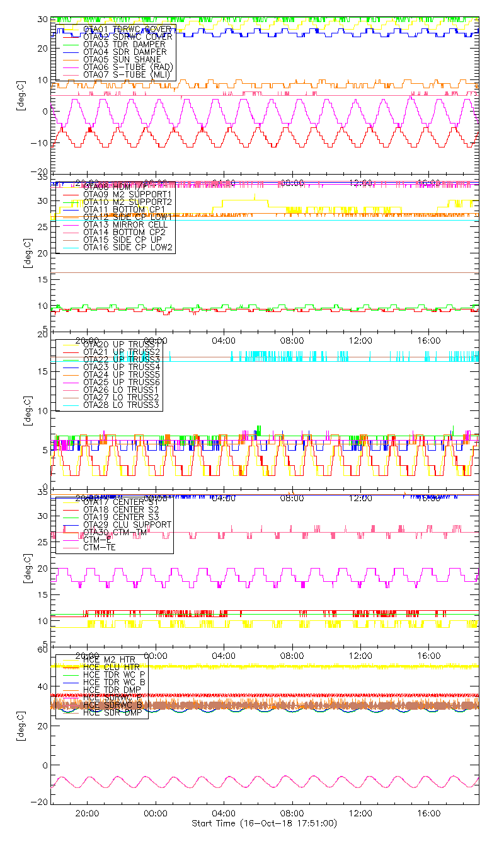Pick OTA16 SIDE CP LOW2 legend label

(x=128, y=247)
